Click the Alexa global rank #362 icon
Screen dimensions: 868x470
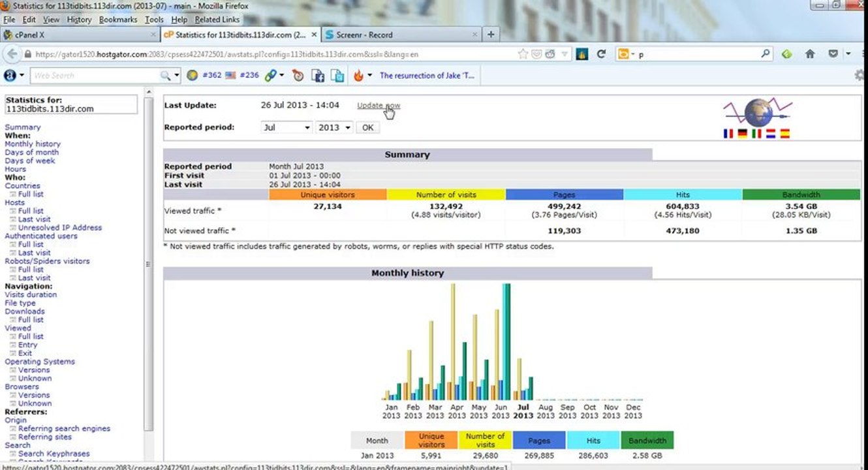[x=192, y=75]
